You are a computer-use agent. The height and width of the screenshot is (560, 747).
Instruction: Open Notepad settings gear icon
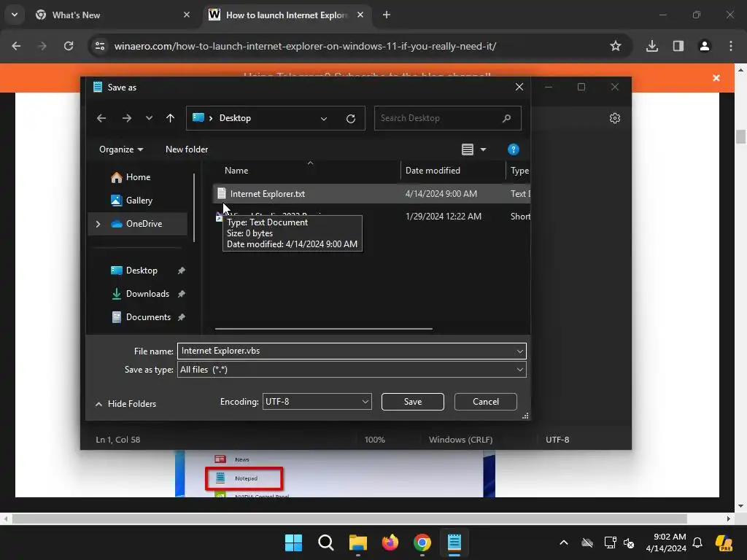point(614,118)
